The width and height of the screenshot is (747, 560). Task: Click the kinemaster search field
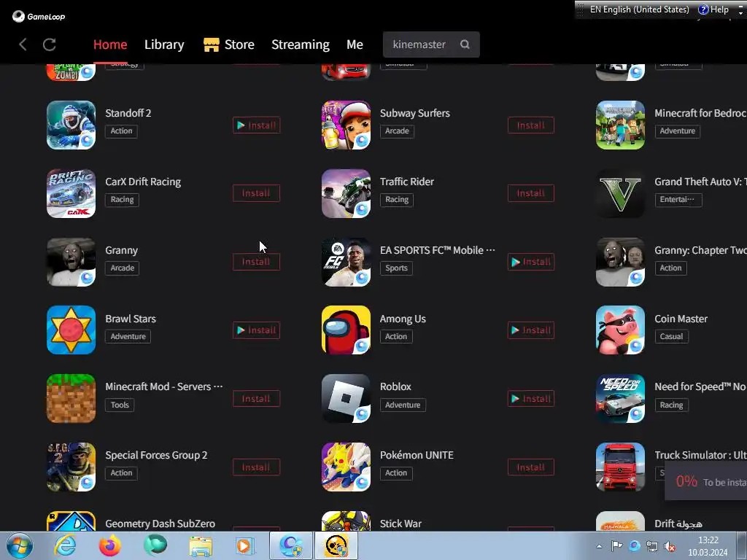tap(431, 44)
